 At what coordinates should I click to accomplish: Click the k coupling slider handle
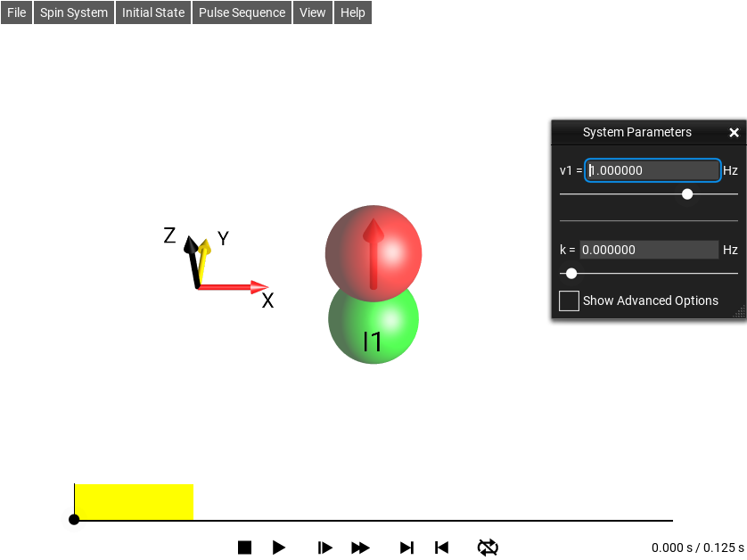pos(571,273)
